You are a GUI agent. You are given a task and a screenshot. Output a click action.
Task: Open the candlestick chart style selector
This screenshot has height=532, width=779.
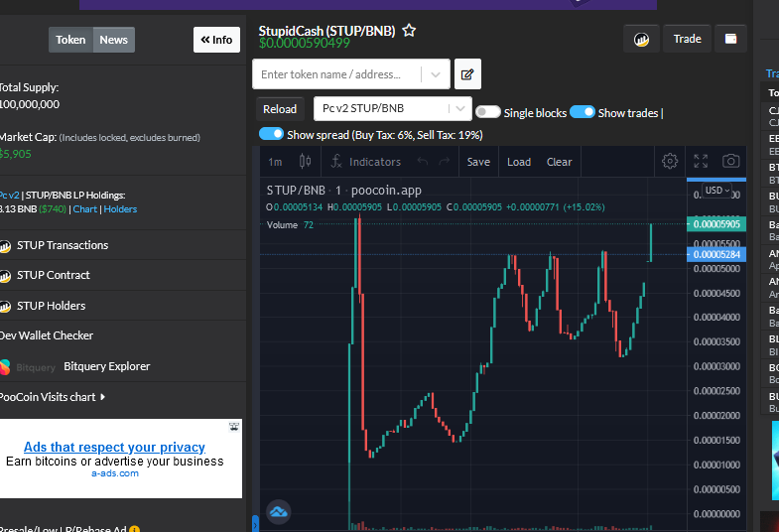(305, 162)
